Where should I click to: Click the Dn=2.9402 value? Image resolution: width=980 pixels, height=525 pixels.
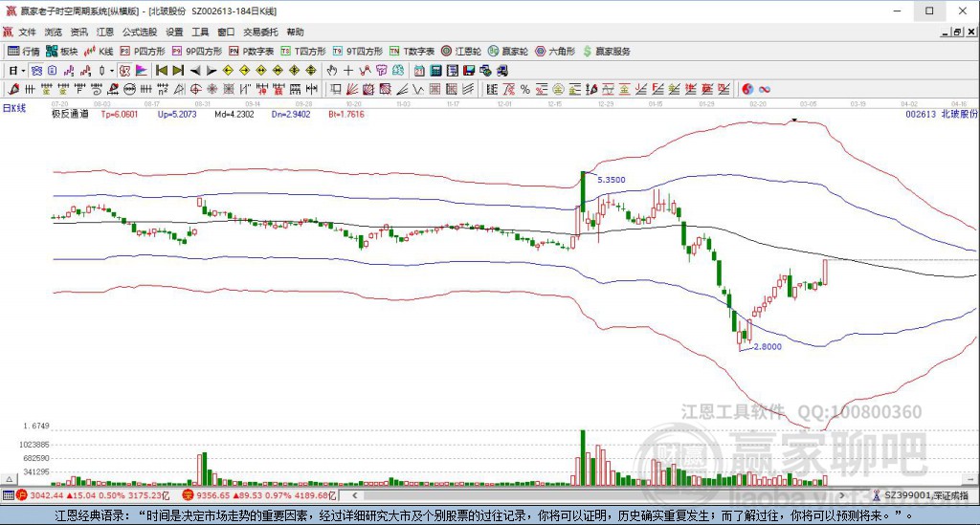(x=291, y=114)
